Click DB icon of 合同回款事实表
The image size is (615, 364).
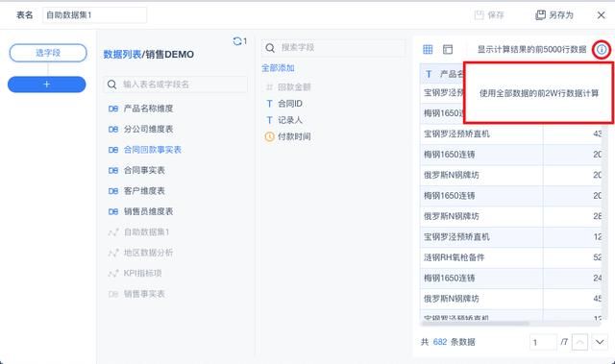tap(113, 150)
